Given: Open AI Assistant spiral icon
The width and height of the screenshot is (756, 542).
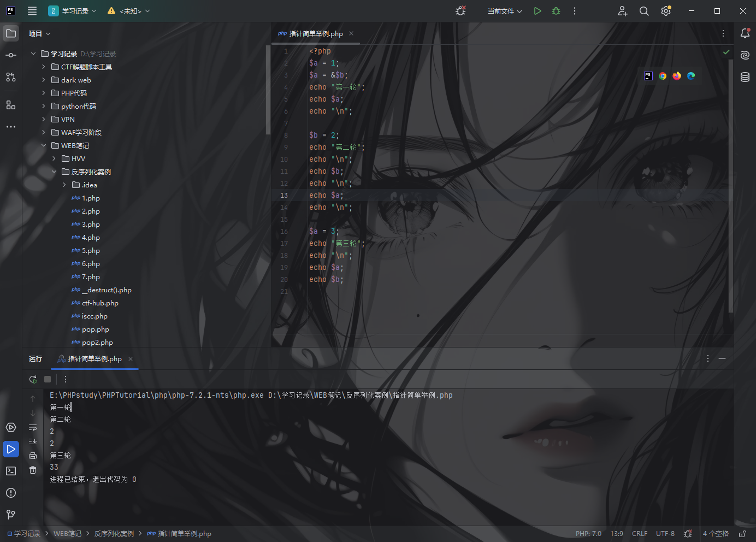Looking at the screenshot, I should click(x=745, y=55).
